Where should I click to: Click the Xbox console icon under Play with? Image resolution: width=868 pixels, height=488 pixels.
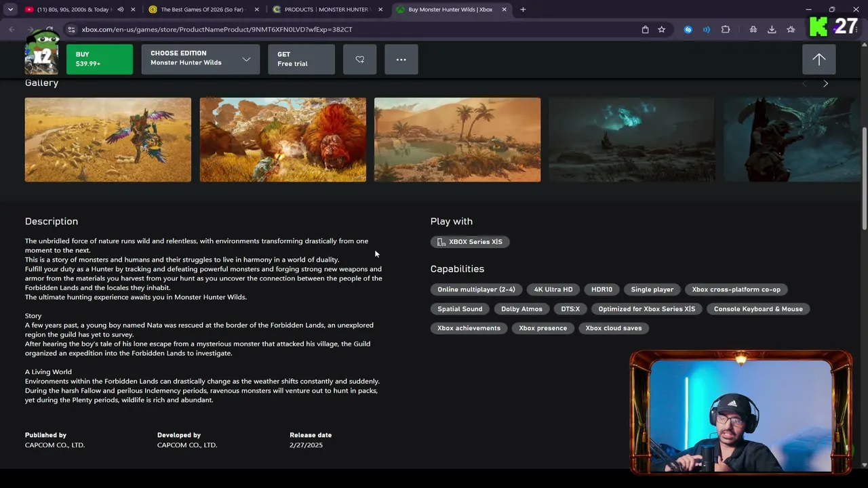[x=441, y=242]
